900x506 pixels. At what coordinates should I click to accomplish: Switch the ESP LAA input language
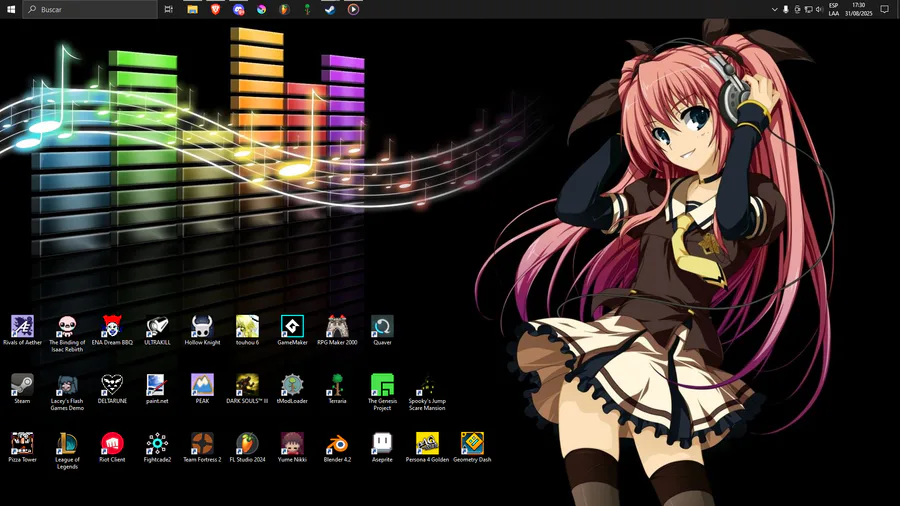pyautogui.click(x=833, y=9)
